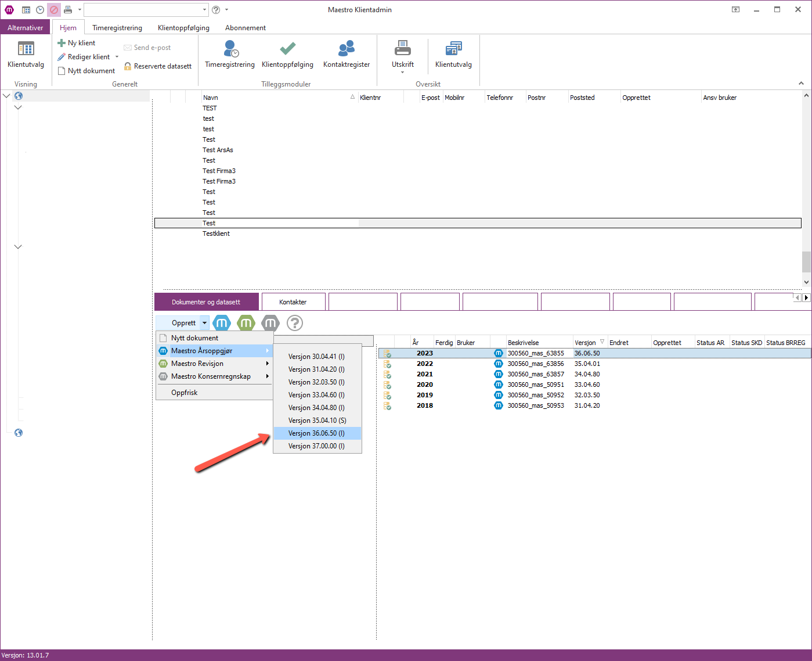This screenshot has width=812, height=661.
Task: Collapse top-level tree chevron beside globe
Action: point(7,96)
